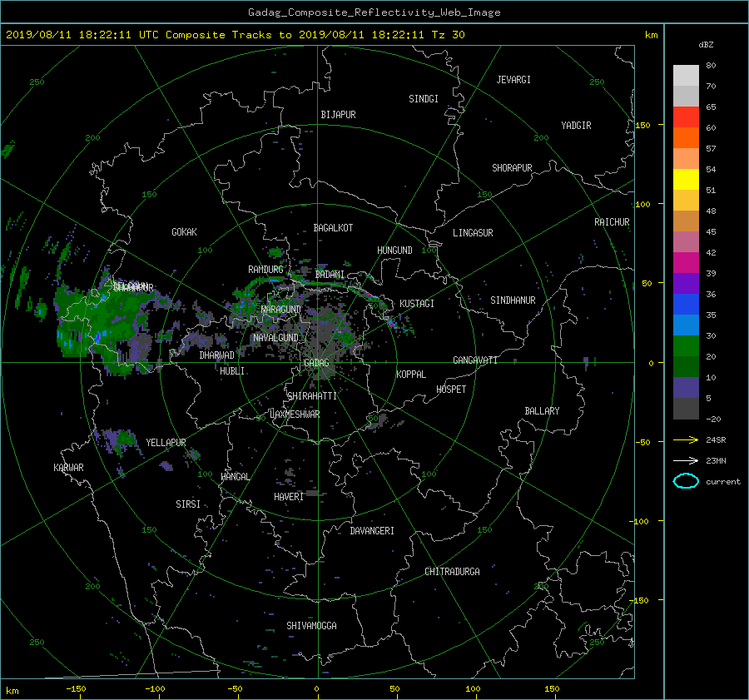This screenshot has height=700, width=749.
Task: Click the UTC Composite Tracks timestamp header
Action: (x=236, y=35)
